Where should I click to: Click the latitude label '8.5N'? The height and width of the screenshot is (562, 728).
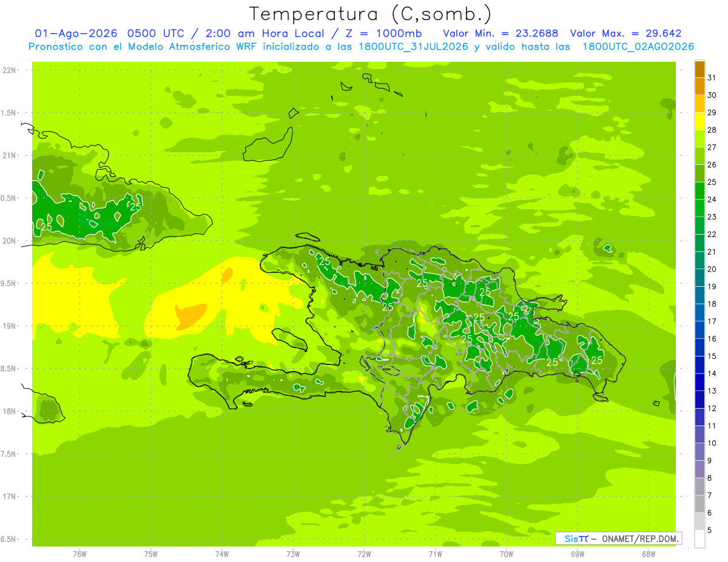click(8, 369)
